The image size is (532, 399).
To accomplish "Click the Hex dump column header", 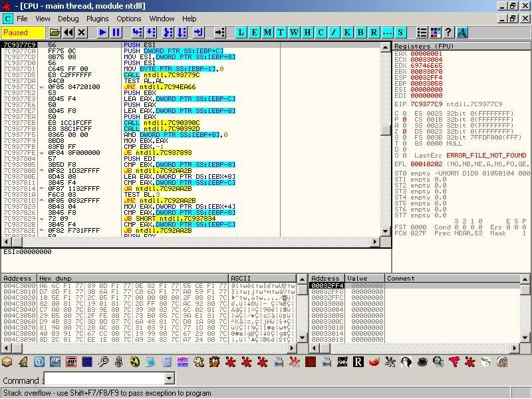I will click(x=132, y=278).
